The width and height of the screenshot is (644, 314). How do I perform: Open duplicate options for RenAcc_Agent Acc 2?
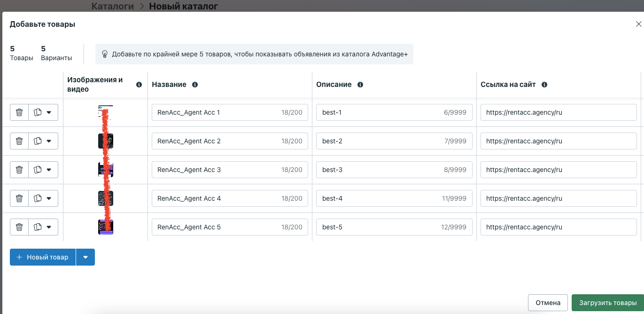pyautogui.click(x=43, y=141)
